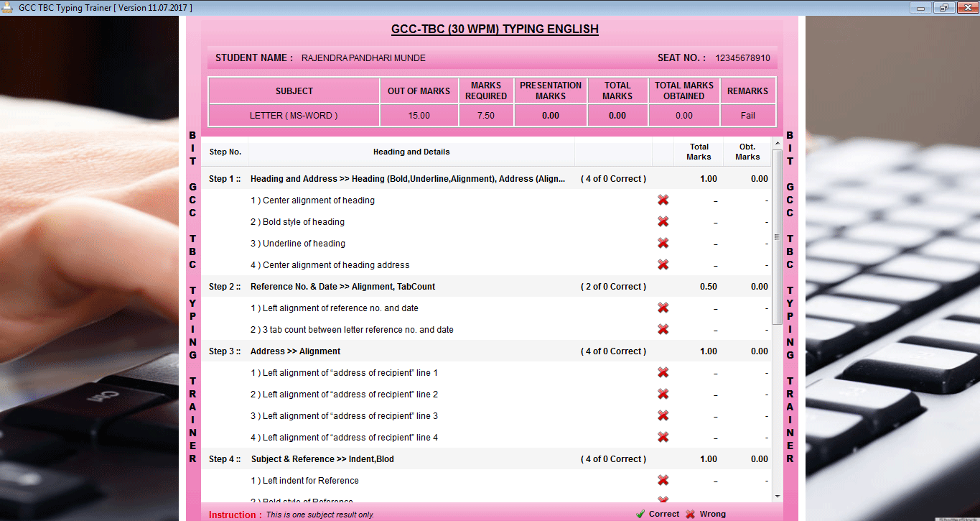This screenshot has height=521, width=980.
Task: Click the Step 2 Reference No. & Date row
Action: [486, 287]
